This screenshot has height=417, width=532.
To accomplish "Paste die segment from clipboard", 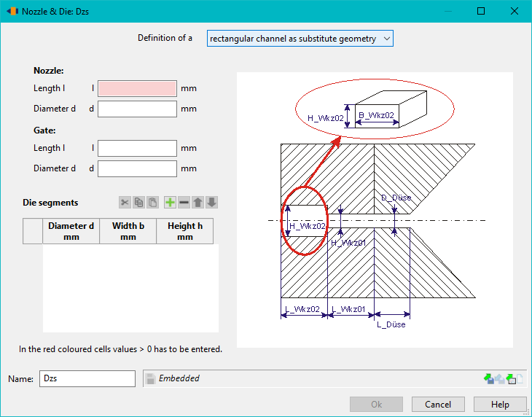I will point(153,203).
